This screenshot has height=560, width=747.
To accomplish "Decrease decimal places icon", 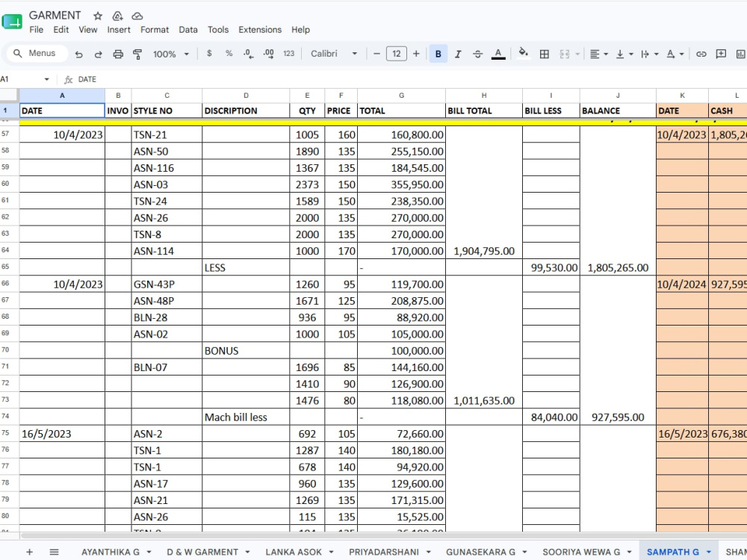I will 248,54.
